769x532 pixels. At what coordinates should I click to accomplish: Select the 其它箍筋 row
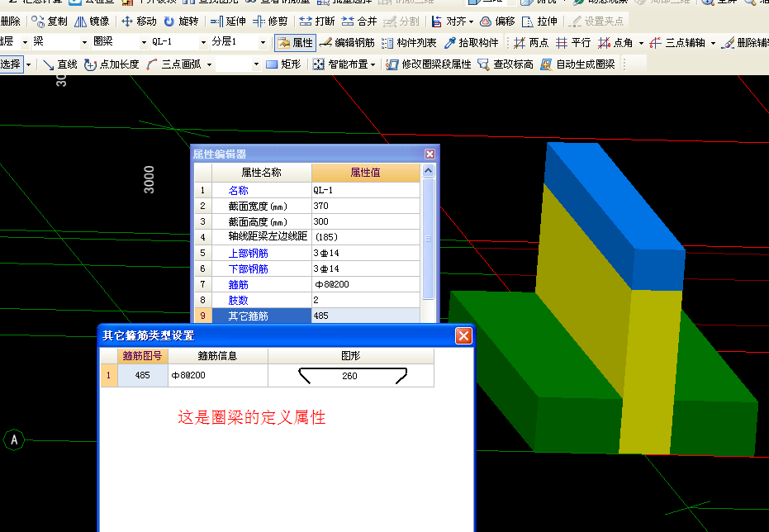[x=307, y=316]
